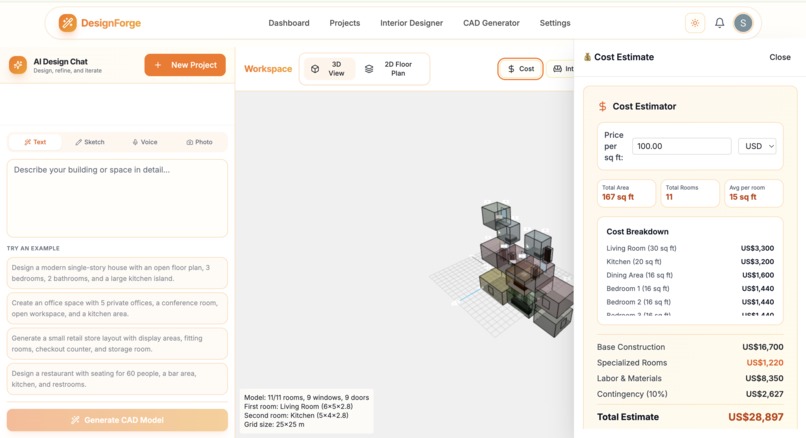Click the money bag Cost Estimate icon

pos(588,57)
